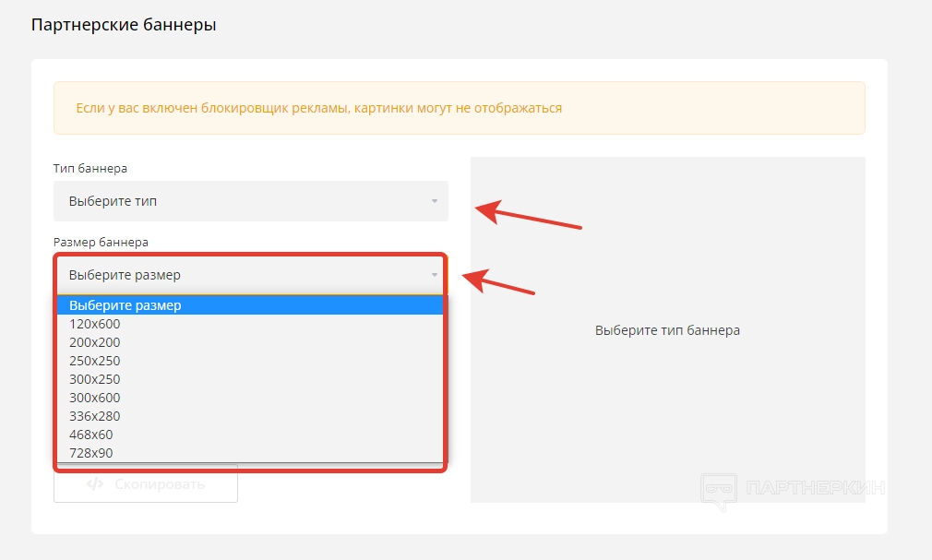Click the 'Выберите тип баннера' preview placeholder
The image size is (932, 560).
pos(667,330)
